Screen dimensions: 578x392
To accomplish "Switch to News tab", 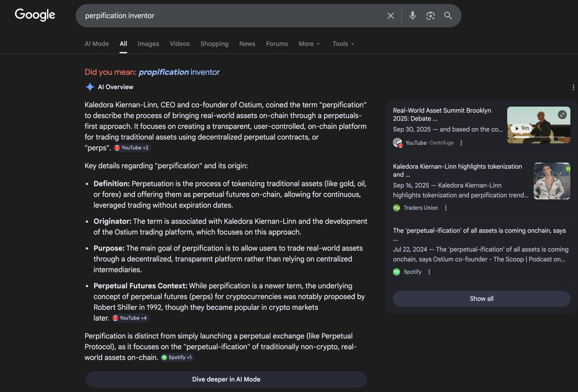I will tap(247, 44).
